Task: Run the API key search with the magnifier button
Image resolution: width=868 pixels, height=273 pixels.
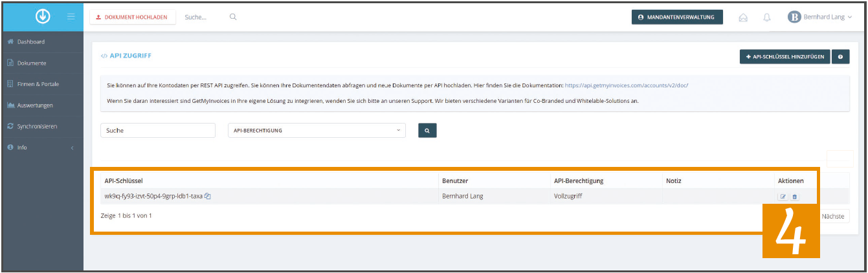Action: [x=427, y=130]
